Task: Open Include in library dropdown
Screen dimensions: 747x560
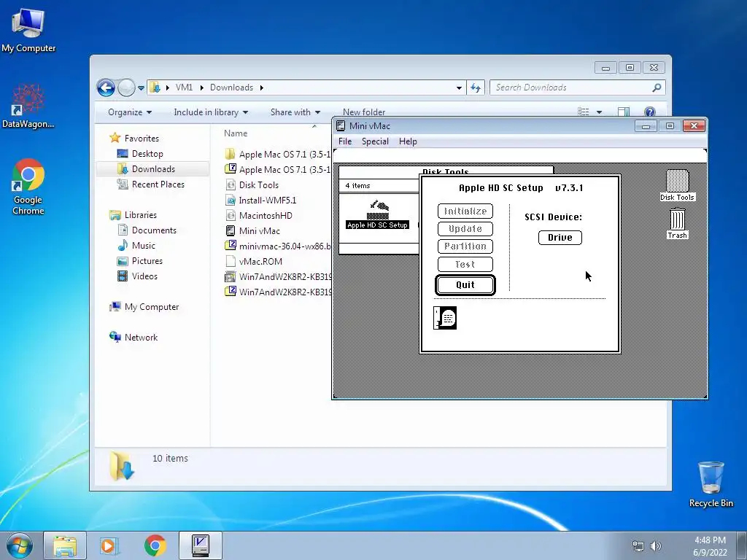Action: coord(211,112)
